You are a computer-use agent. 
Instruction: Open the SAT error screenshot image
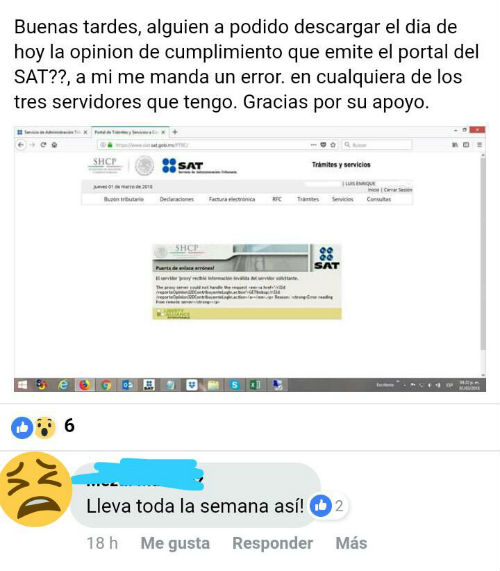pos(250,259)
